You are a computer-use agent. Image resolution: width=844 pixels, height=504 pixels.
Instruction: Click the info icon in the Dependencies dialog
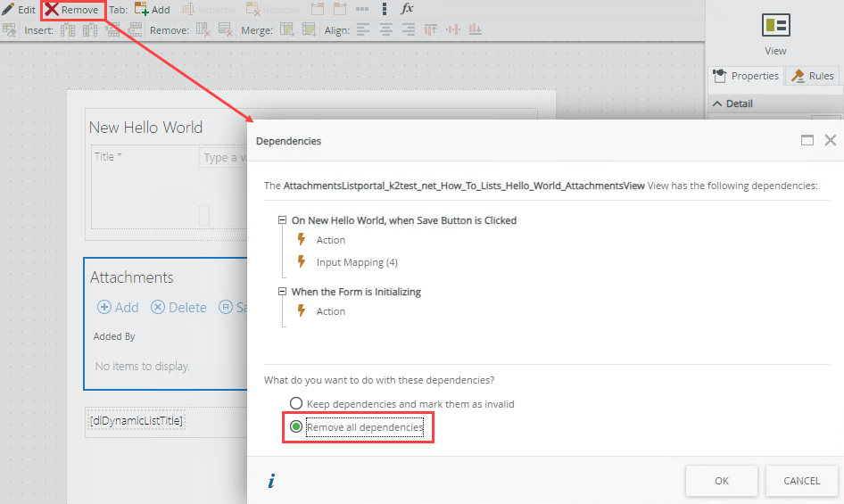[x=271, y=482]
